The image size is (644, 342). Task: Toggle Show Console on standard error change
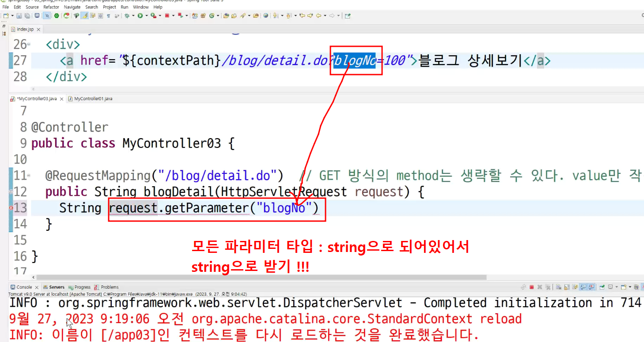[x=591, y=287]
